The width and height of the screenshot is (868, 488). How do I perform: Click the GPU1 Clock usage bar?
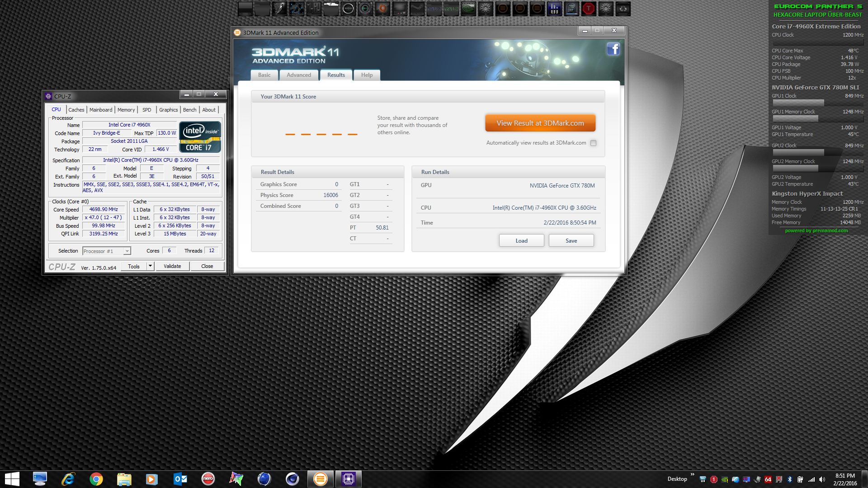(817, 103)
